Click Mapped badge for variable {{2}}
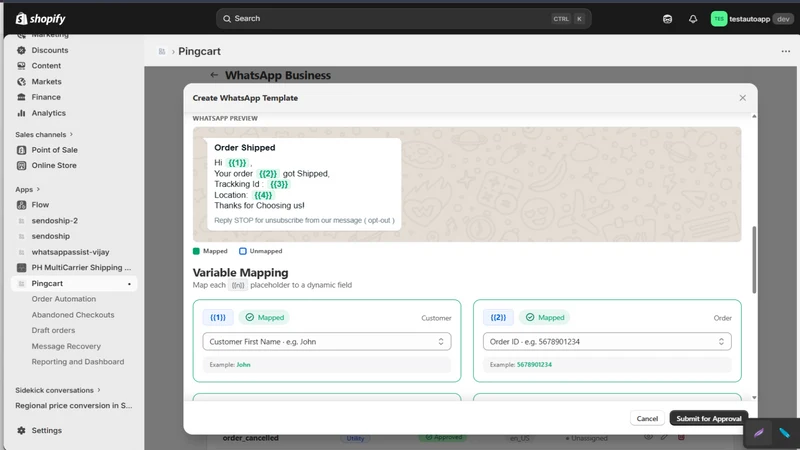800x450 pixels. [545, 317]
